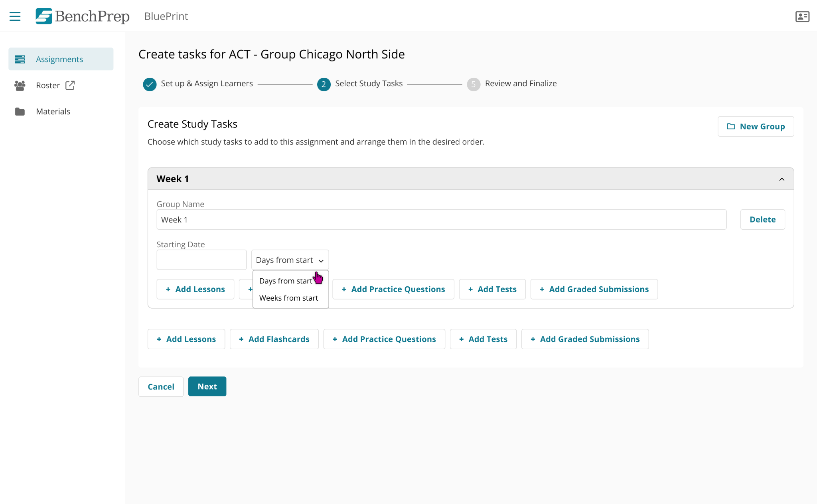817x504 pixels.
Task: Click the Assignments sidebar icon
Action: [x=20, y=59]
